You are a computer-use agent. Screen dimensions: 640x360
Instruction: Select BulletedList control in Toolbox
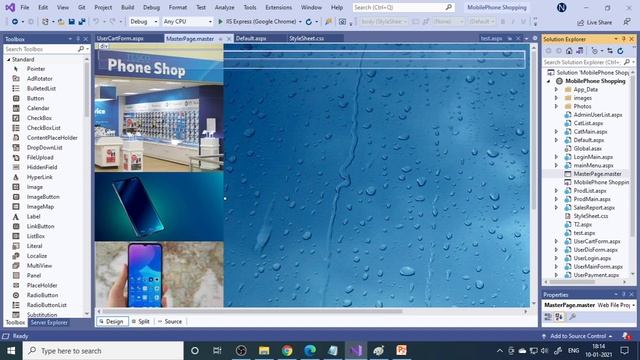[x=41, y=89]
